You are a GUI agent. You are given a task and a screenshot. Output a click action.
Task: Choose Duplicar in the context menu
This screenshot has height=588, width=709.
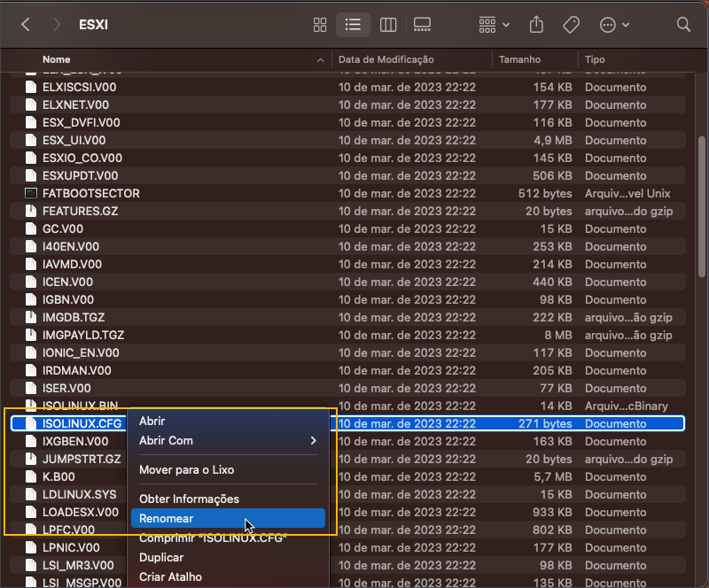click(x=228, y=557)
